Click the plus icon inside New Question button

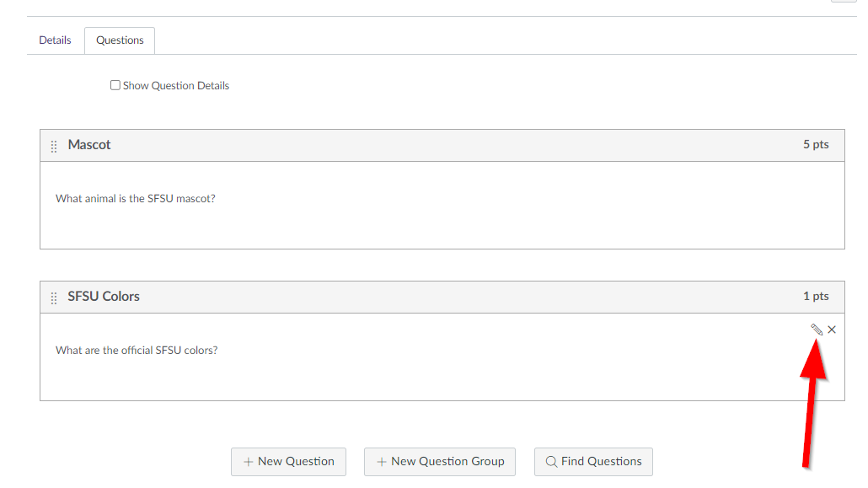coord(248,462)
